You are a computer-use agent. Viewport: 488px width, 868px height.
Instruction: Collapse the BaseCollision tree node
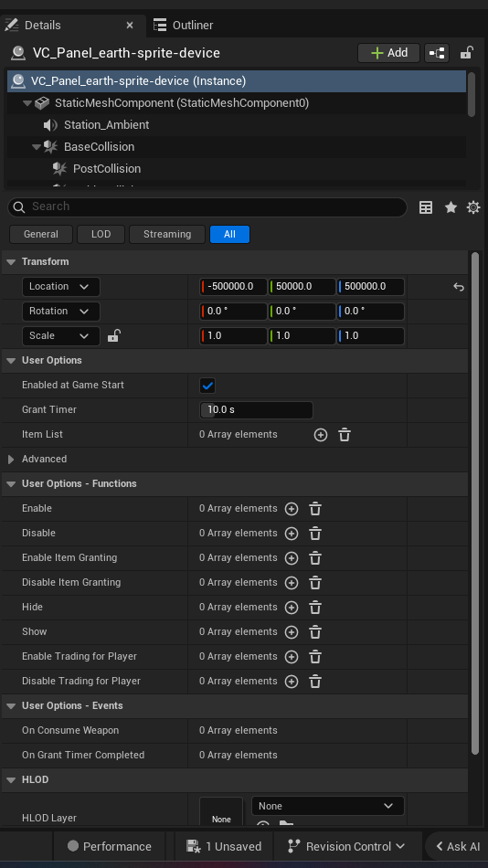[36, 147]
